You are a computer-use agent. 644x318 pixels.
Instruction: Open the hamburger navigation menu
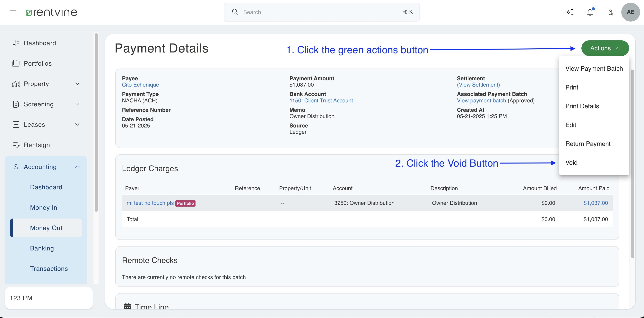tap(13, 12)
